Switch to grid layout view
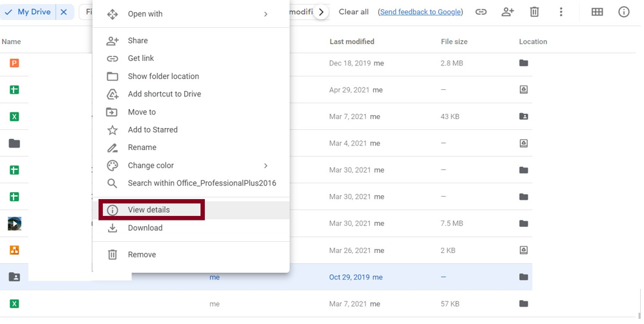The image size is (644, 324). 597,12
